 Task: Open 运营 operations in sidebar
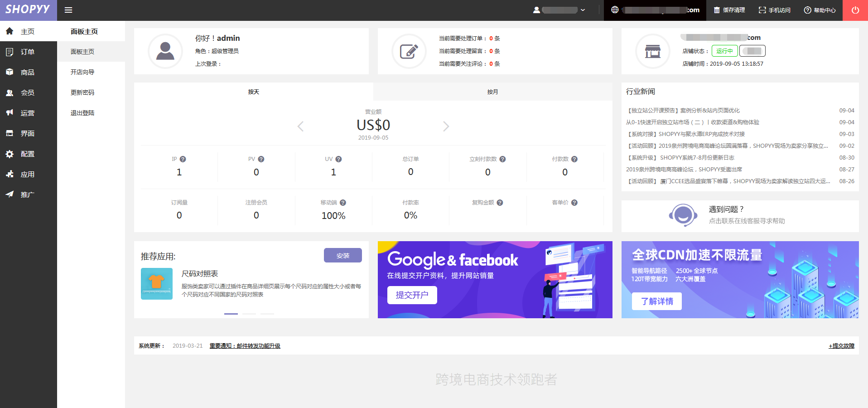[x=29, y=113]
